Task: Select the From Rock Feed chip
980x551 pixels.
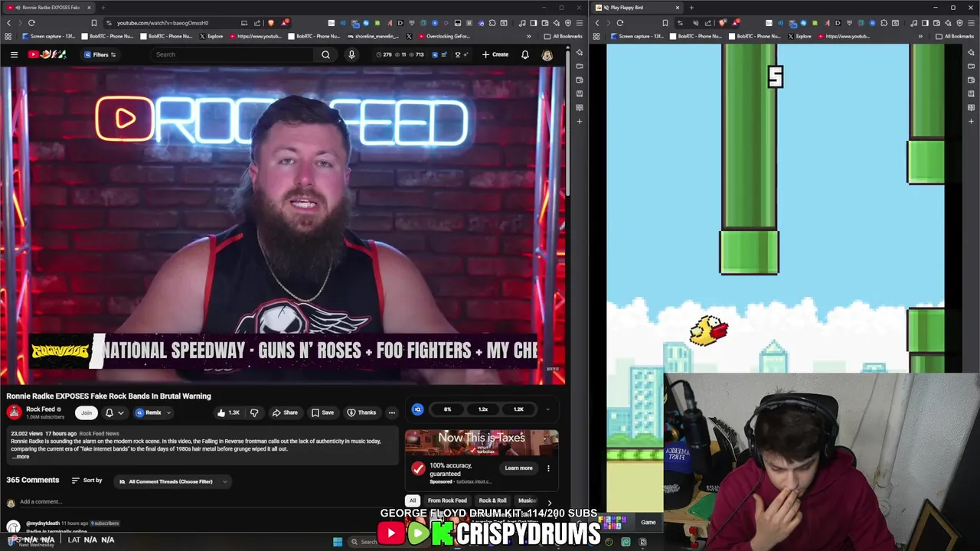Action: [447, 500]
